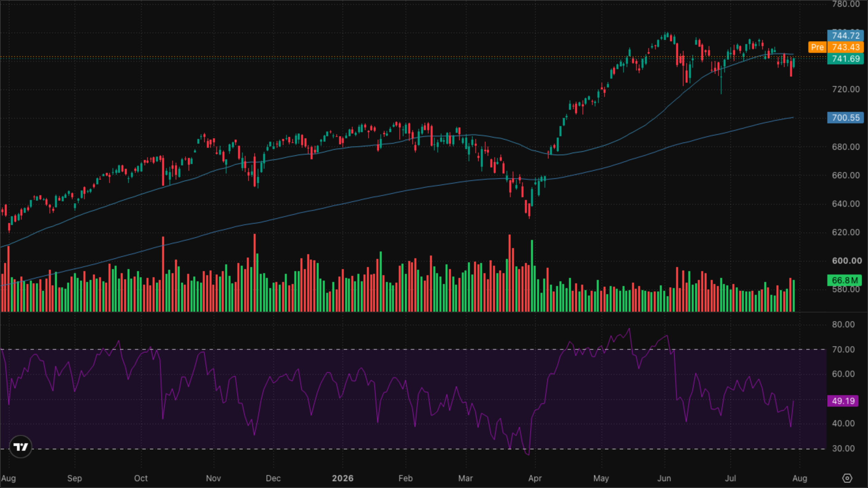868x488 pixels.
Task: Click the 620.00 price axis tick
Action: click(846, 232)
